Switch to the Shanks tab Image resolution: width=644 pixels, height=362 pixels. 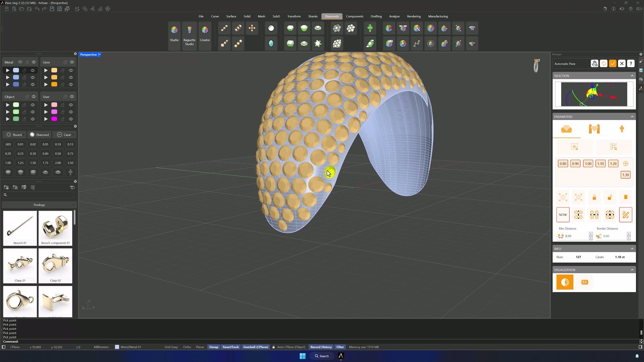click(313, 16)
